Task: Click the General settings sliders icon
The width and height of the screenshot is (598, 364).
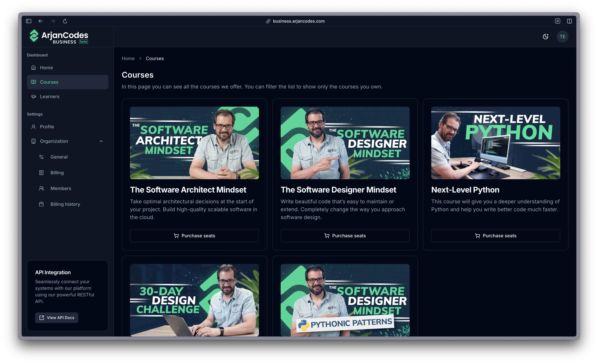Action: tap(42, 157)
